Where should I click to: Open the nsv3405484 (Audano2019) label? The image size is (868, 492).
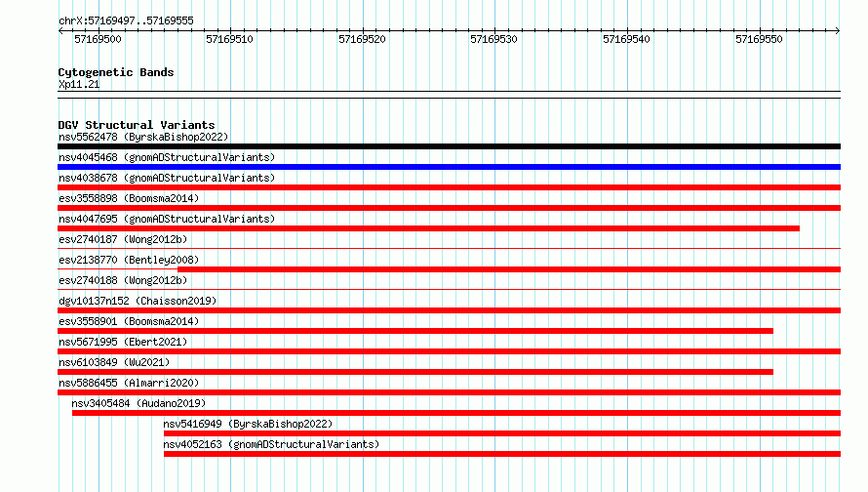[138, 403]
